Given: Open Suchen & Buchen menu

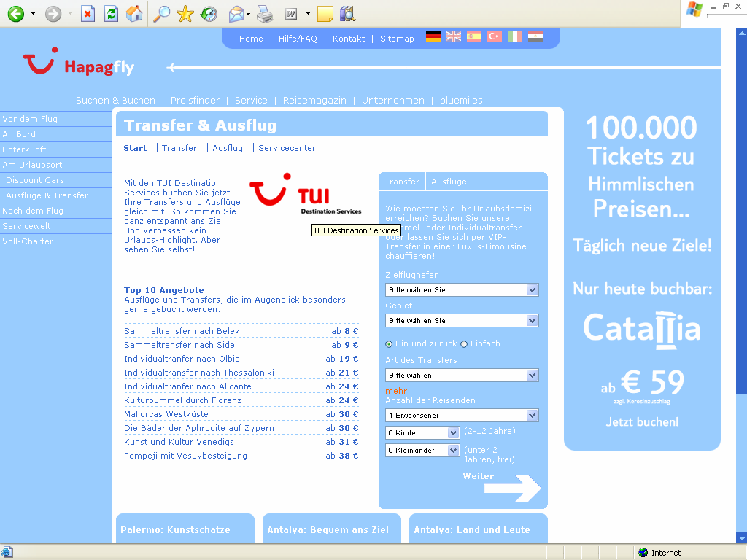Looking at the screenshot, I should 116,101.
